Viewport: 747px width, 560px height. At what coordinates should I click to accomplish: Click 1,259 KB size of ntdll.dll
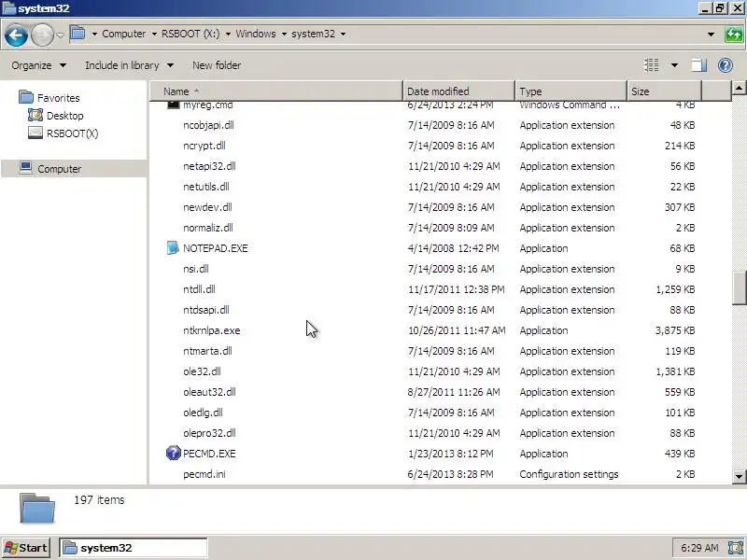[674, 289]
